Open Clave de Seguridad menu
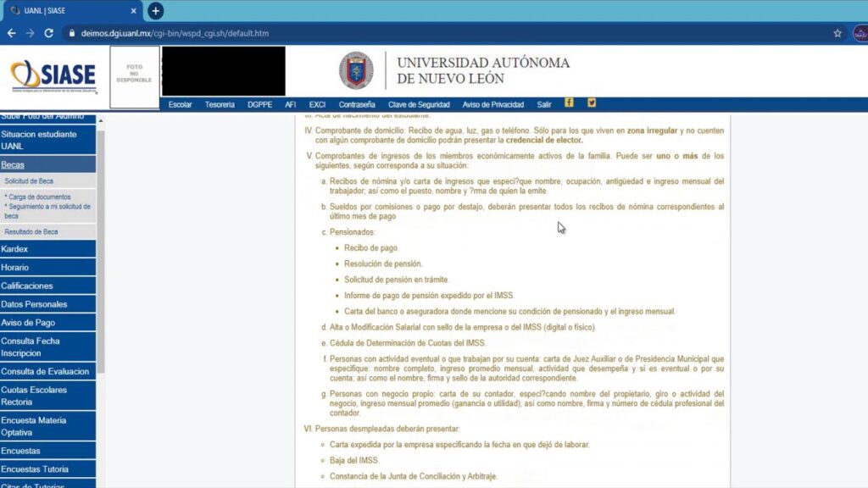This screenshot has height=488, width=868. pos(419,104)
